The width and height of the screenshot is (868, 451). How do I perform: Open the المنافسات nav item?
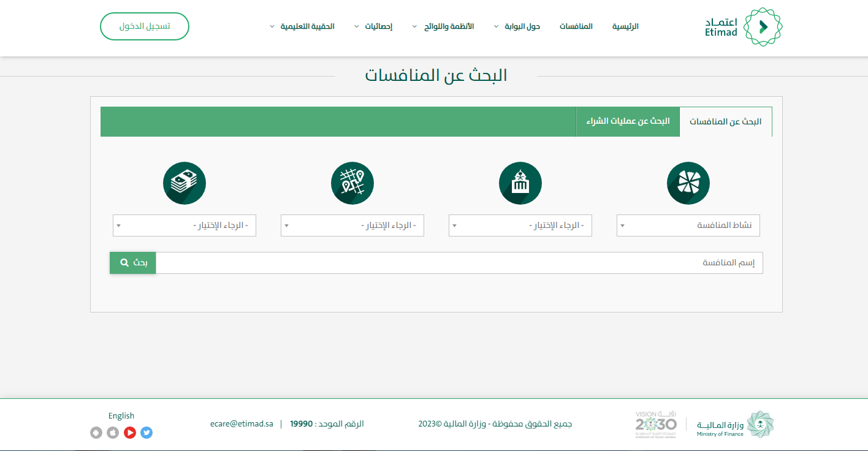pos(576,26)
